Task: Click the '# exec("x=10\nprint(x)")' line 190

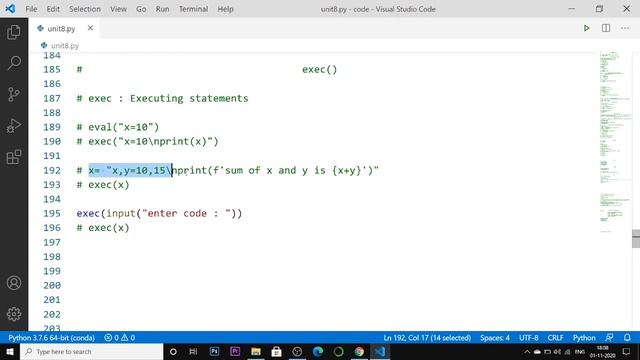Action: point(147,141)
